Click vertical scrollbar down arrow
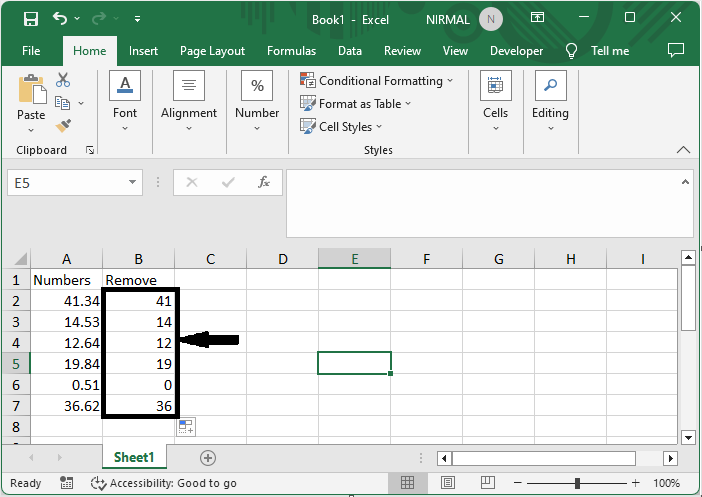702x497 pixels. tap(688, 437)
